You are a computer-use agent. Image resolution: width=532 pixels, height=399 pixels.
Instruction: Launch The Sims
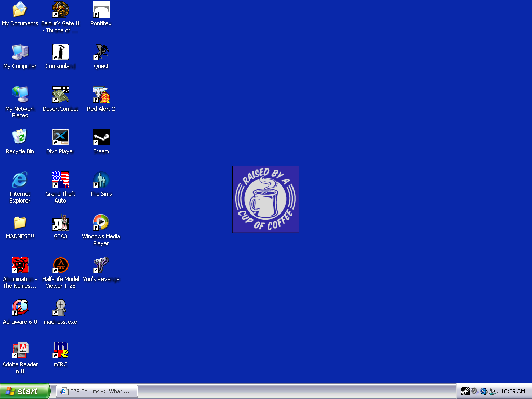(101, 183)
